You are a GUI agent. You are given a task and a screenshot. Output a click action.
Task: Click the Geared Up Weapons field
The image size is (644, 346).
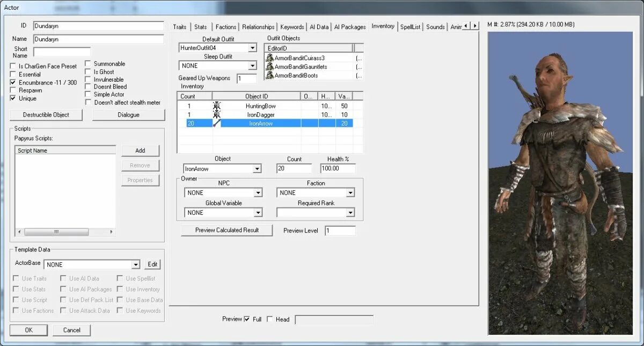pyautogui.click(x=247, y=78)
